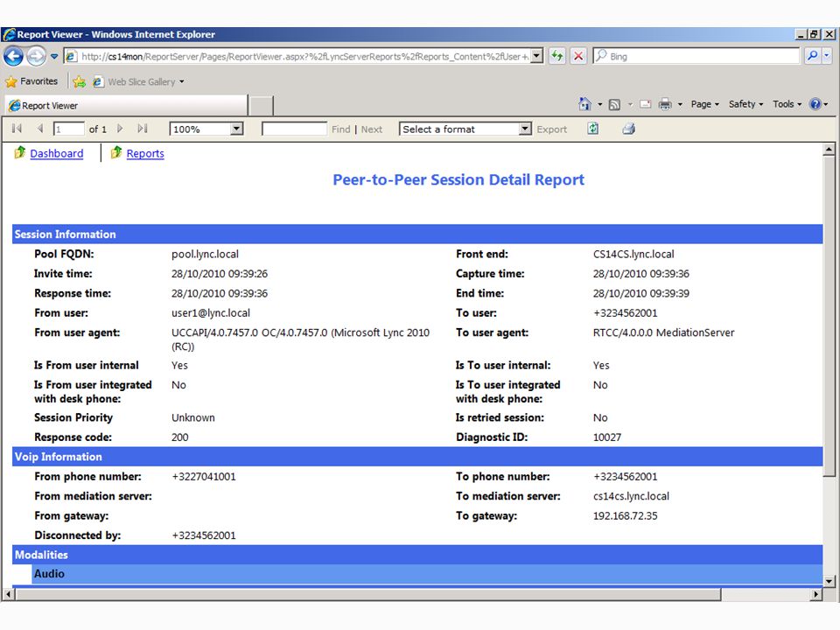
Task: Click the horizontal scrollbar right arrow
Action: click(x=815, y=594)
